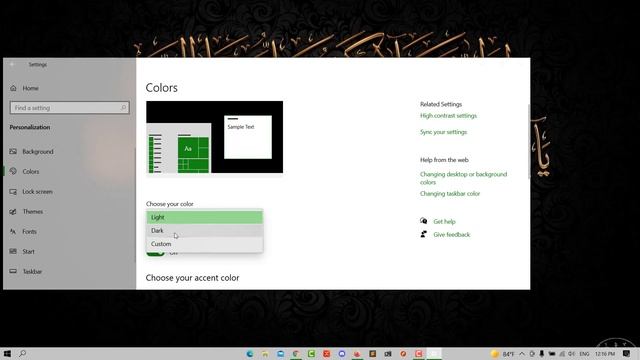Click the Settings page vertical scrollbar
The height and width of the screenshot is (360, 640).
529,141
